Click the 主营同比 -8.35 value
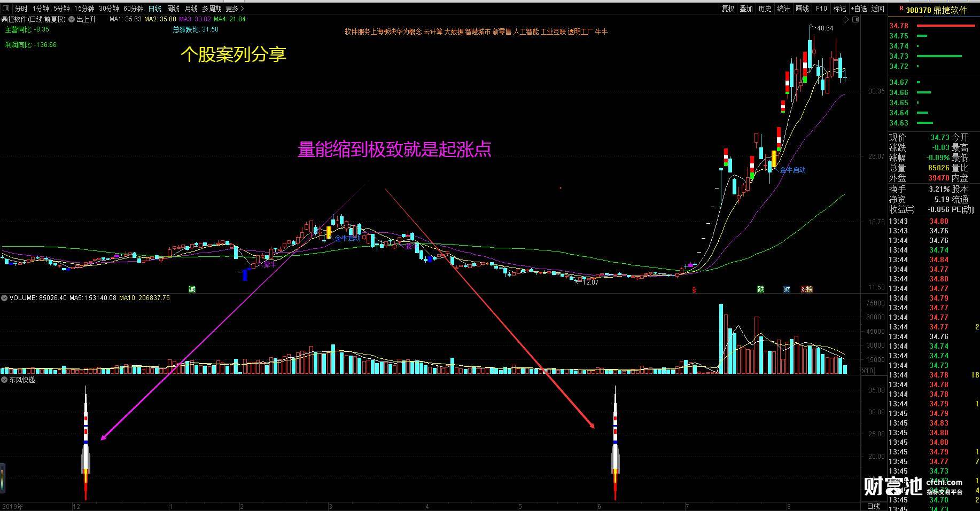Screen dimensions: 980x511 [27, 29]
